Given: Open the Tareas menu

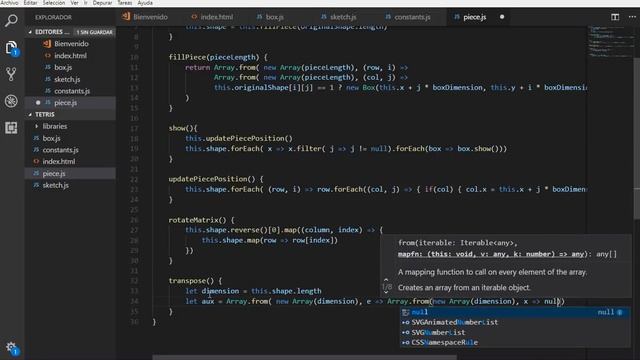Looking at the screenshot, I should point(124,3).
